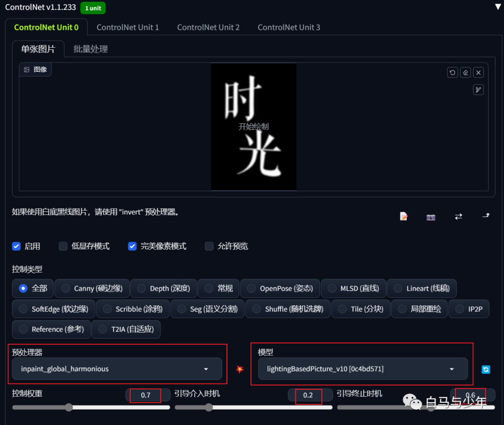The height and width of the screenshot is (425, 504).
Task: Click the 控制权重 value field 0.7
Action: 148,395
